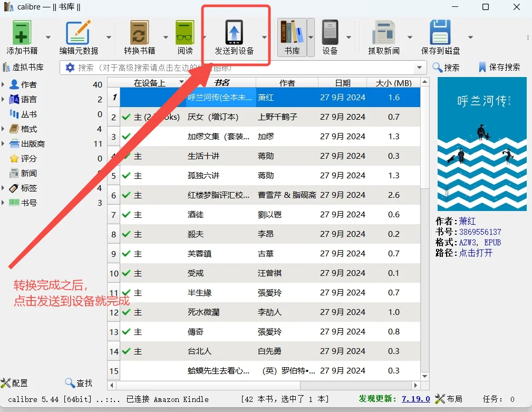Click the book list scroll-up arrow
Viewport: 532px width, 412px height.
point(425,82)
